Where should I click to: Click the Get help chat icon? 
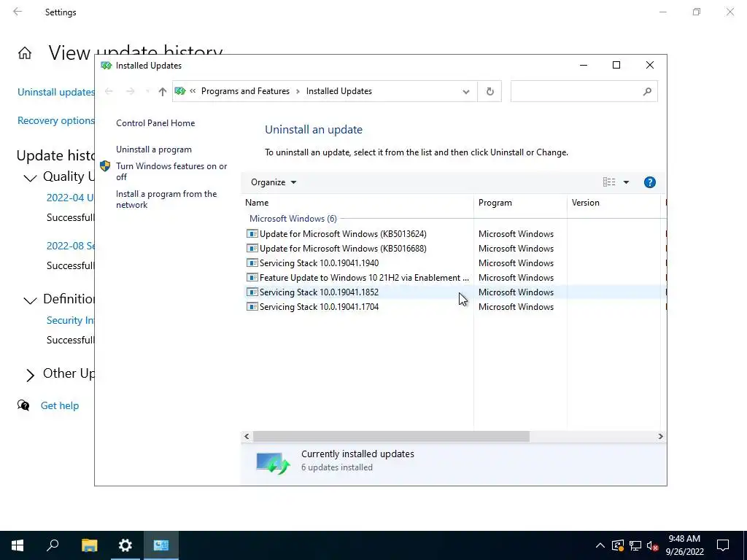23,405
